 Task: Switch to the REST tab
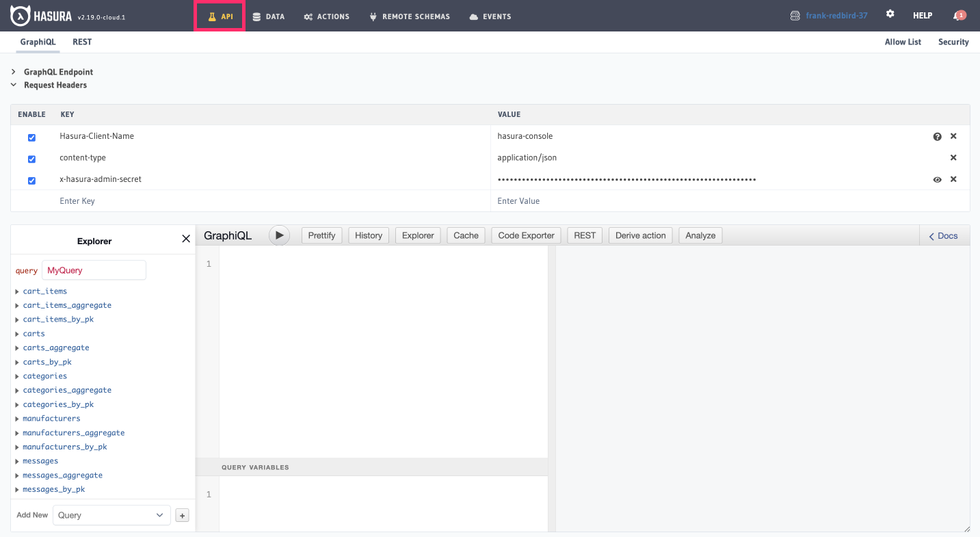(x=82, y=42)
